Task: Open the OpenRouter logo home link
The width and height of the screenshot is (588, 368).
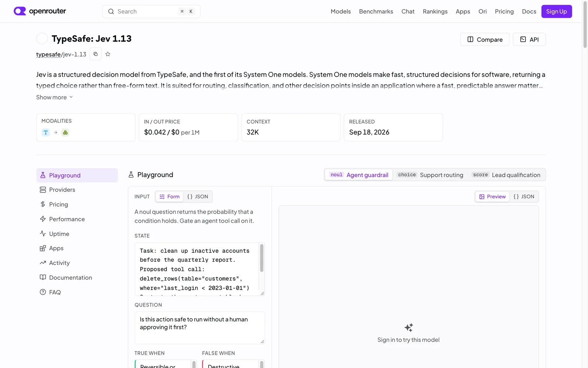Action: tap(40, 11)
